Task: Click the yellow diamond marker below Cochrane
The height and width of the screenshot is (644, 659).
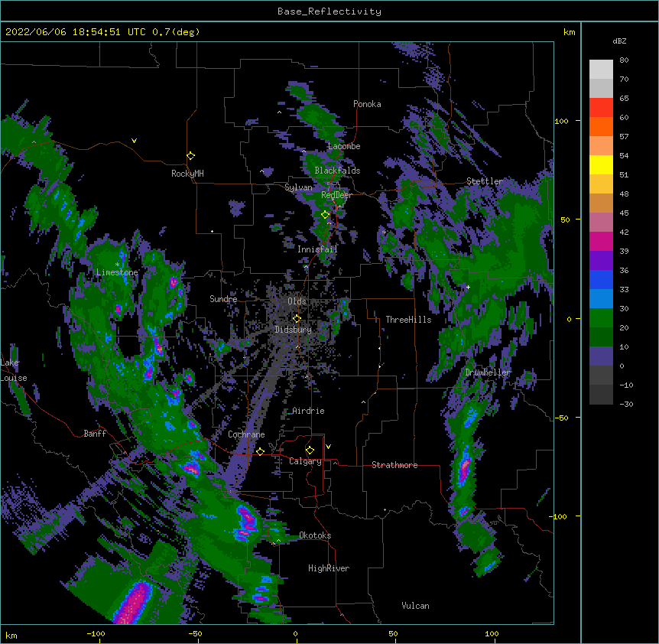Action: coord(260,451)
